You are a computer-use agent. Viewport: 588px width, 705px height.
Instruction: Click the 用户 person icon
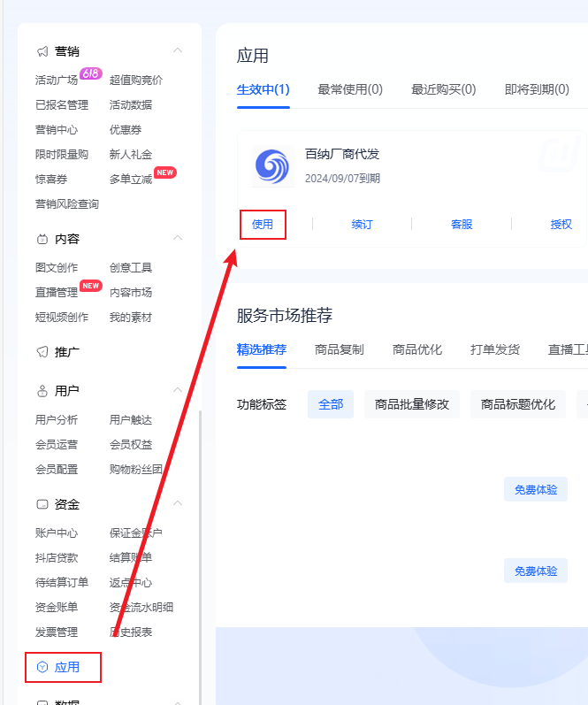[x=42, y=391]
